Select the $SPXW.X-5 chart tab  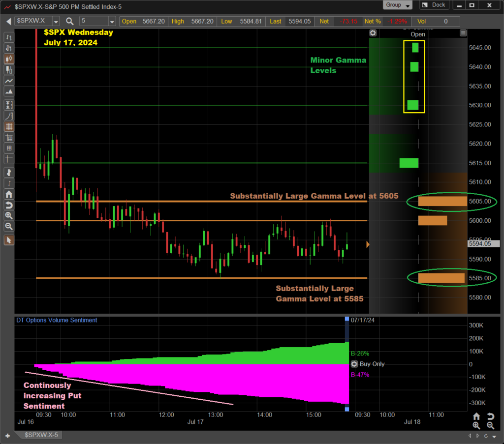41,435
